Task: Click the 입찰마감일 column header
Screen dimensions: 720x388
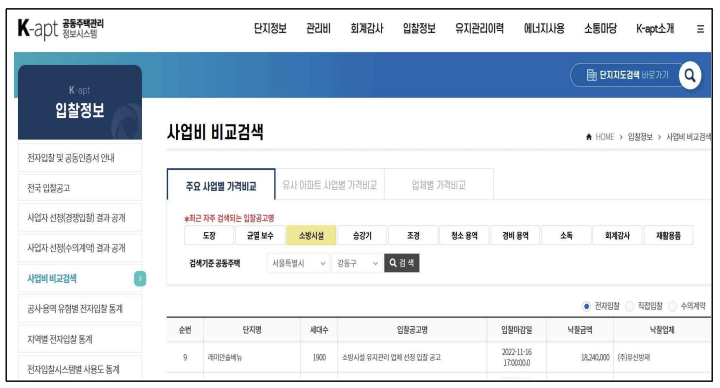Action: [x=517, y=330]
